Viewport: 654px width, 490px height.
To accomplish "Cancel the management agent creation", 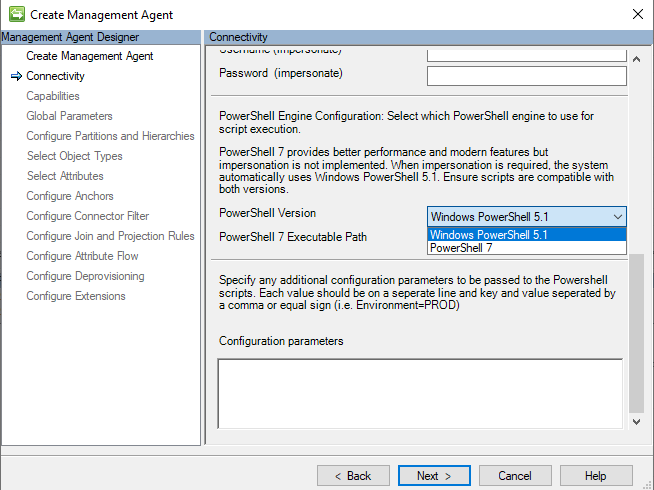I will click(515, 476).
